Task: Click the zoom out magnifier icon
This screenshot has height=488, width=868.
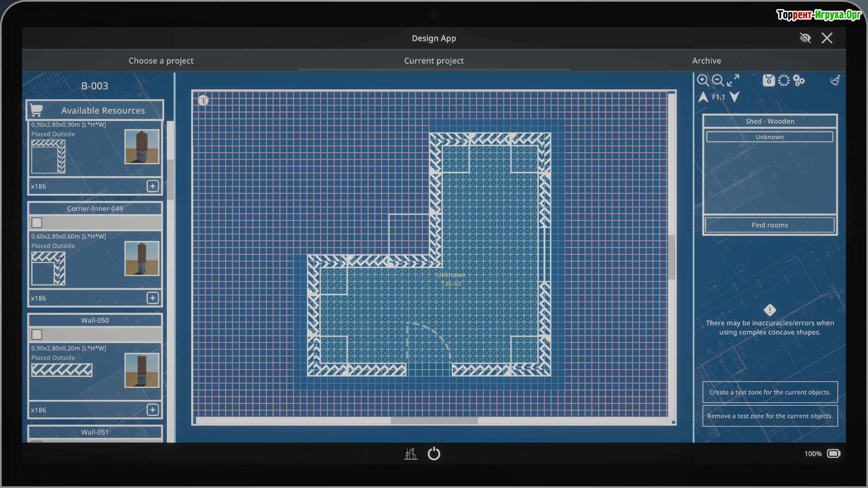Action: tap(717, 80)
